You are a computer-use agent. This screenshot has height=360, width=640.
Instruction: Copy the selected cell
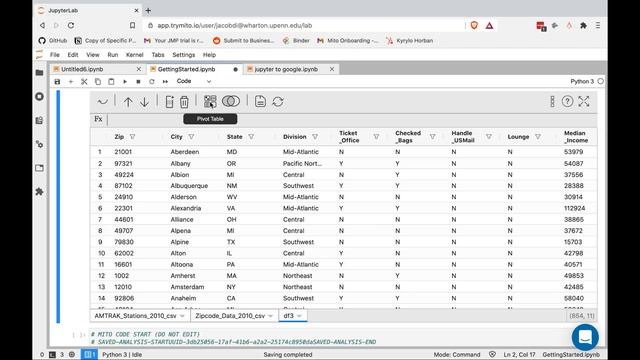coord(98,82)
